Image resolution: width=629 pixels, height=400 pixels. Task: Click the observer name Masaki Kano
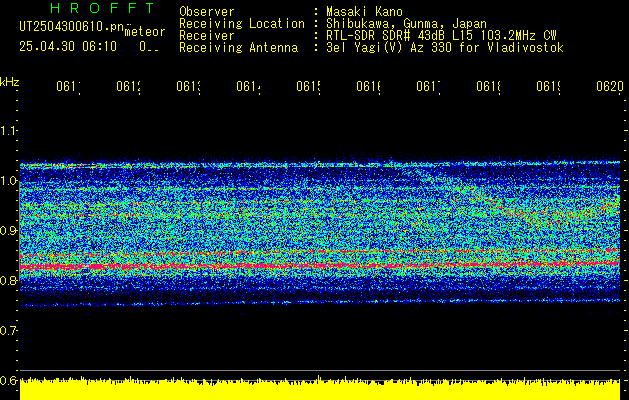[364, 12]
